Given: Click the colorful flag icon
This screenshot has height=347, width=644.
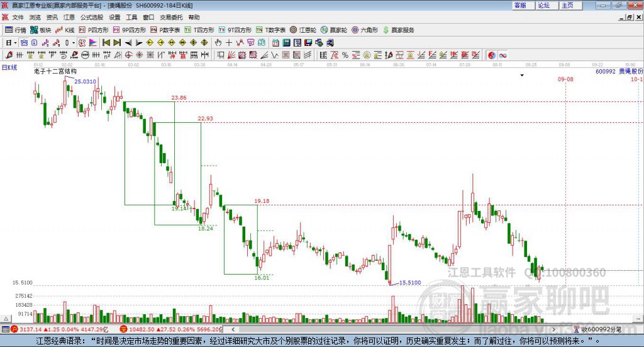Looking at the screenshot, I should (x=93, y=43).
